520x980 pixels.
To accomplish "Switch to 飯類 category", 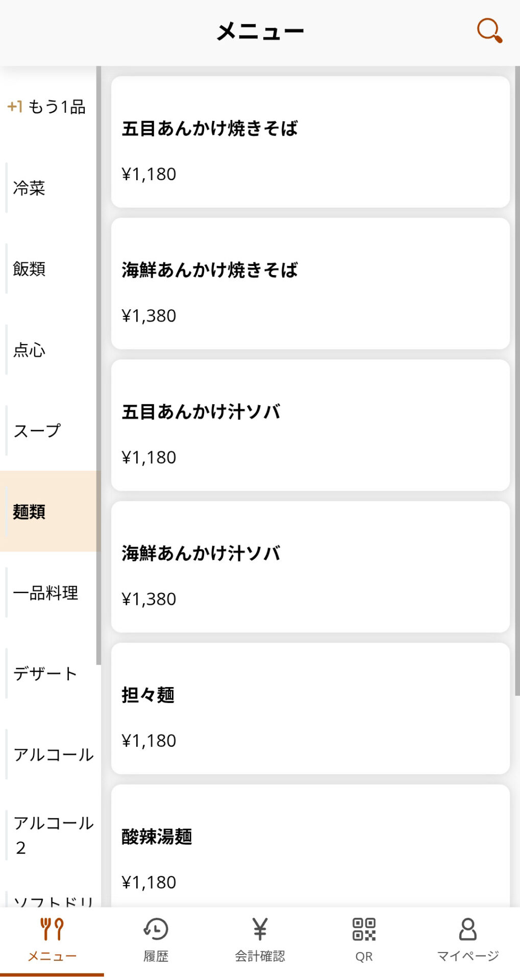I will click(30, 268).
